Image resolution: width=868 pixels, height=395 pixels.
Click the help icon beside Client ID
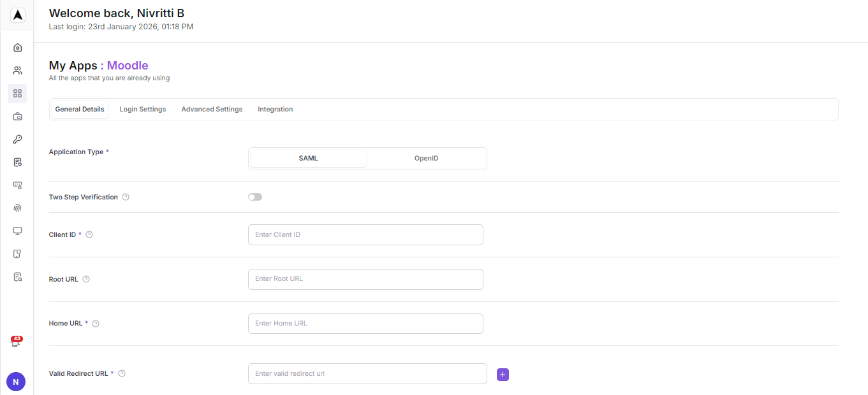[x=89, y=234]
